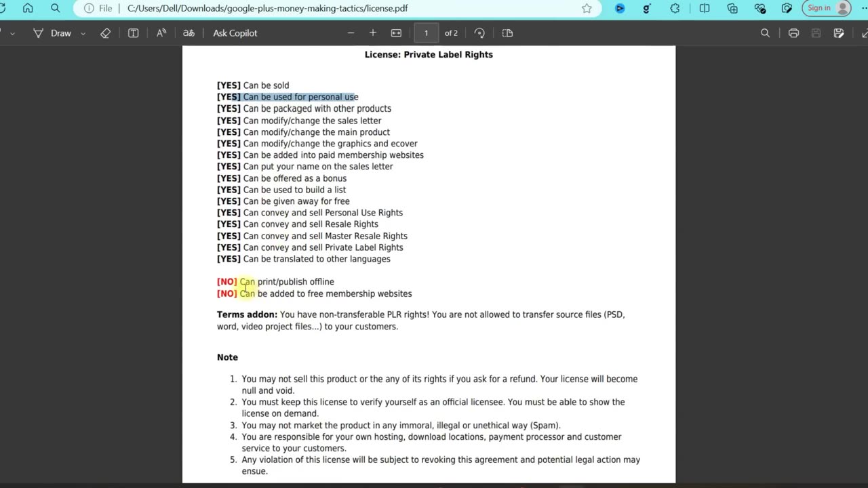Image resolution: width=868 pixels, height=488 pixels.
Task: Click the 'Note' heading
Action: [227, 357]
